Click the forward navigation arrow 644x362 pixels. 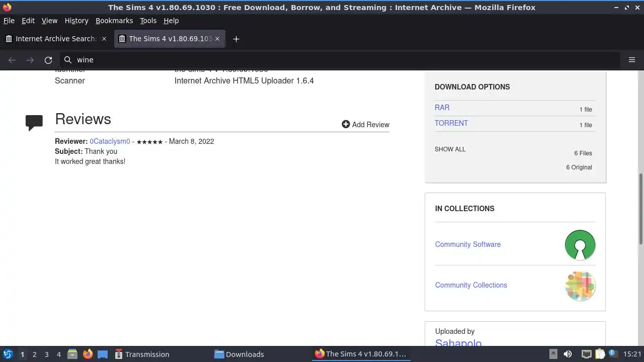[30, 60]
